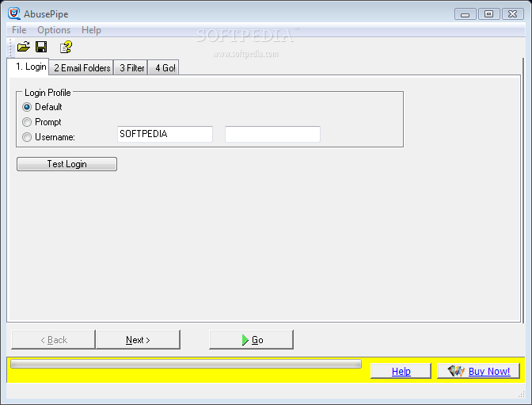Switch to the 2 Email Folders tab
This screenshot has width=532, height=405.
(82, 68)
